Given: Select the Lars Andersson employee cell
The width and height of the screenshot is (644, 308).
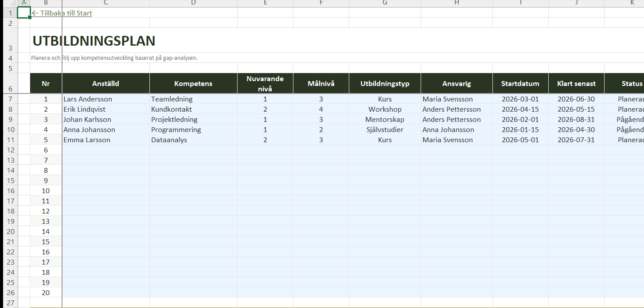Looking at the screenshot, I should (x=88, y=99).
